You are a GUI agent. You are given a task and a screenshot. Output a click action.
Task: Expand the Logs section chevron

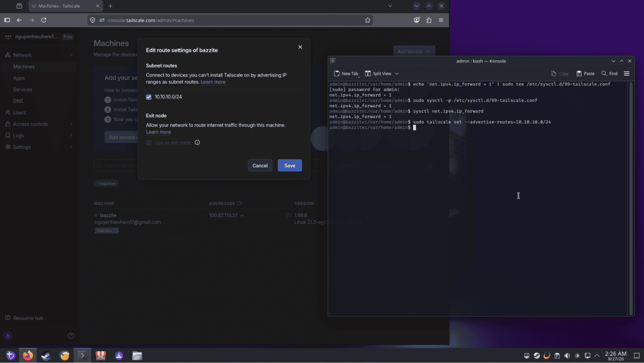pos(71,135)
